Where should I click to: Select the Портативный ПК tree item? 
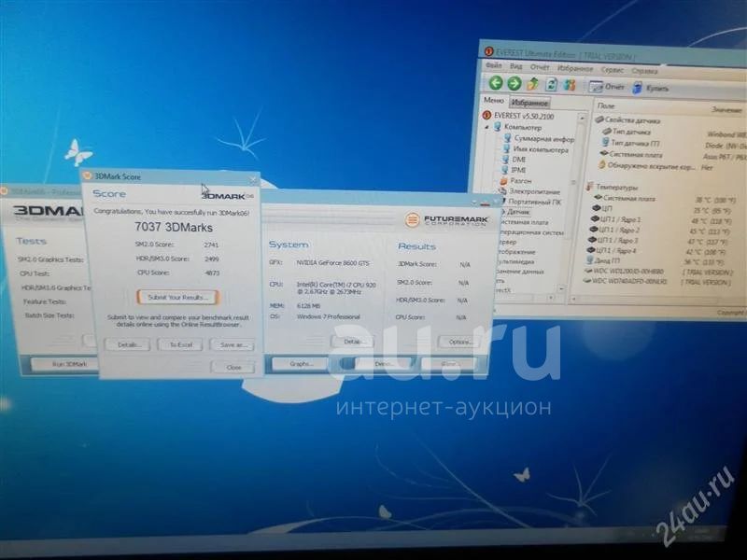529,202
